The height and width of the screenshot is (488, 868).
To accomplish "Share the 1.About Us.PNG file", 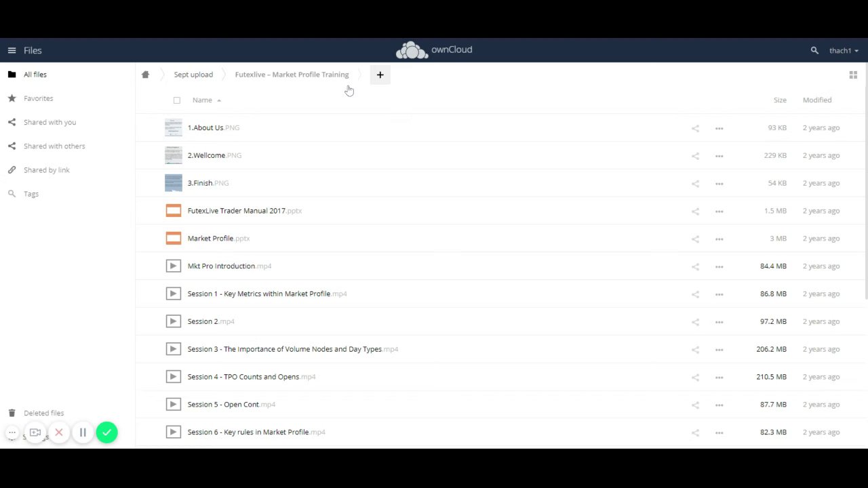I will (695, 128).
